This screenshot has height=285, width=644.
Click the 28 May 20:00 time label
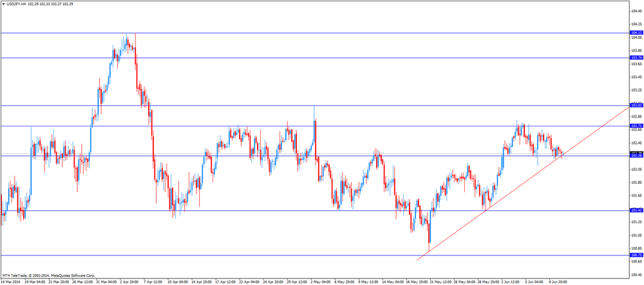click(x=488, y=282)
